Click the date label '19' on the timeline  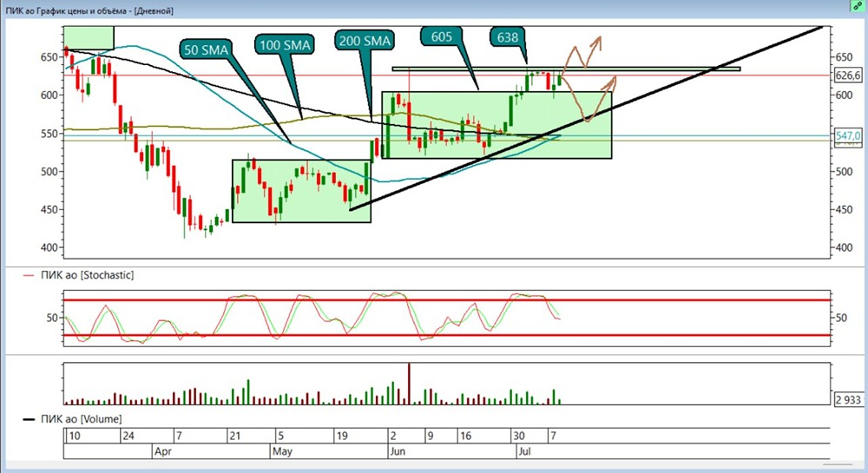[342, 436]
